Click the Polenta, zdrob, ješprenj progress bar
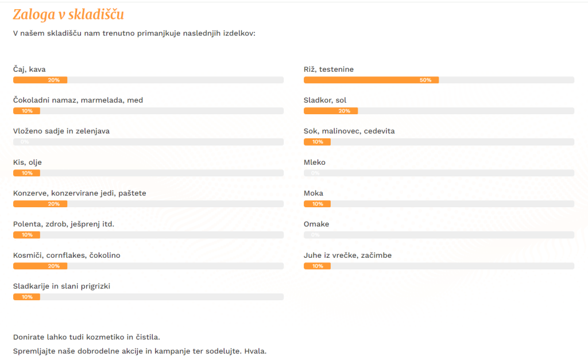 (148, 235)
